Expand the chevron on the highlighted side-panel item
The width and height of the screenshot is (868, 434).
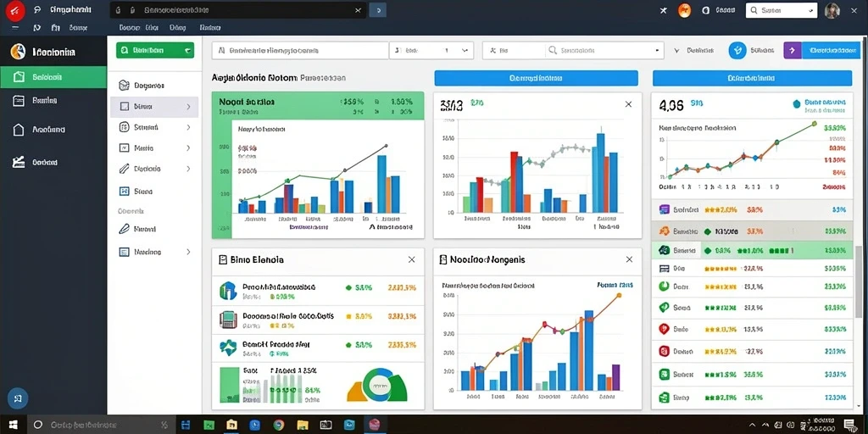click(x=188, y=106)
